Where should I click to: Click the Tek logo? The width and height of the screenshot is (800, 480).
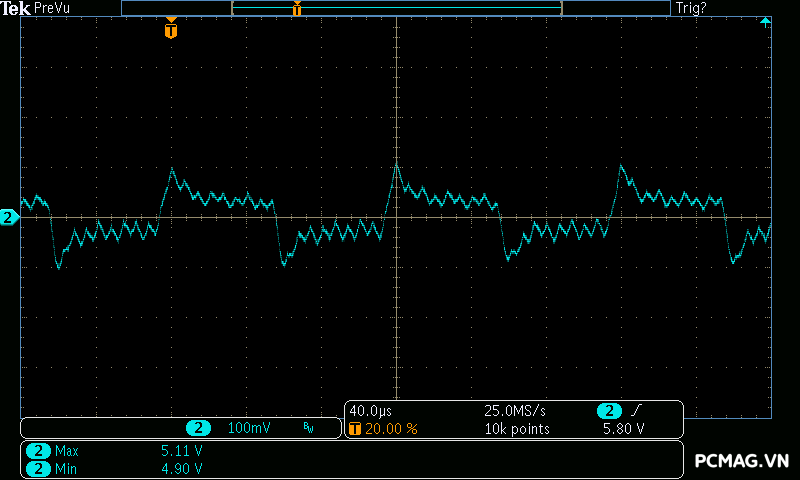[x=16, y=8]
